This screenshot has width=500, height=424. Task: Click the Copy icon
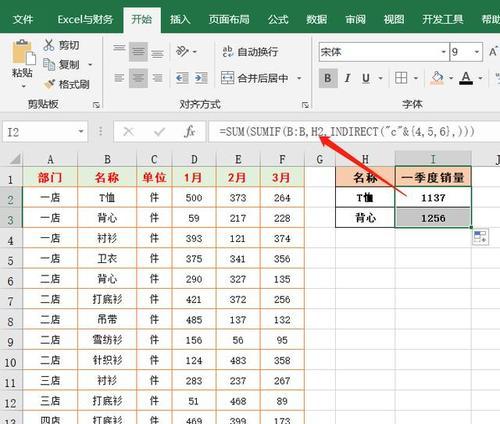(x=49, y=64)
